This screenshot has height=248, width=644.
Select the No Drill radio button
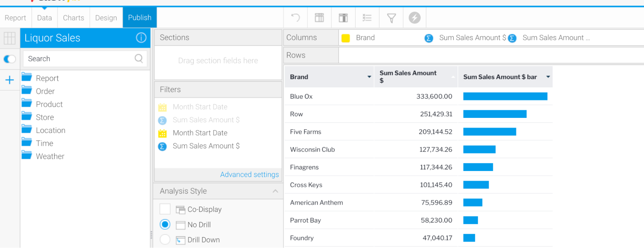click(x=165, y=224)
